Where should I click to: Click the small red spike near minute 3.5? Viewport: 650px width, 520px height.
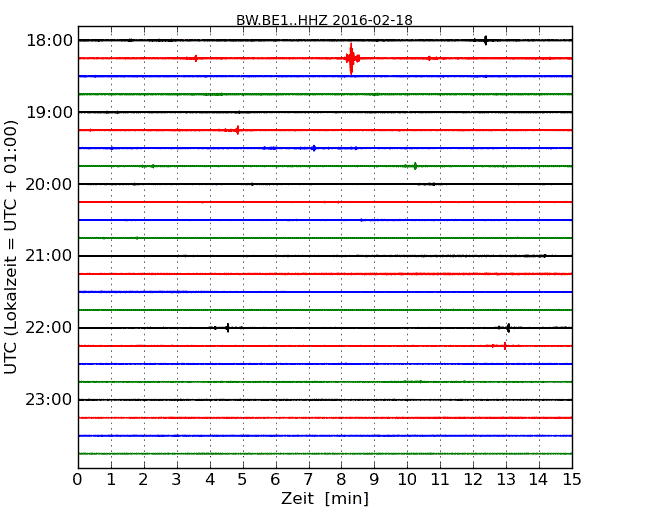[x=196, y=58]
